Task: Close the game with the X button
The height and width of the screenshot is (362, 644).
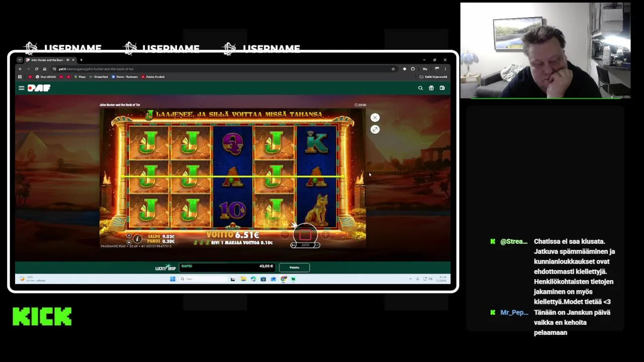Action: coord(375,118)
